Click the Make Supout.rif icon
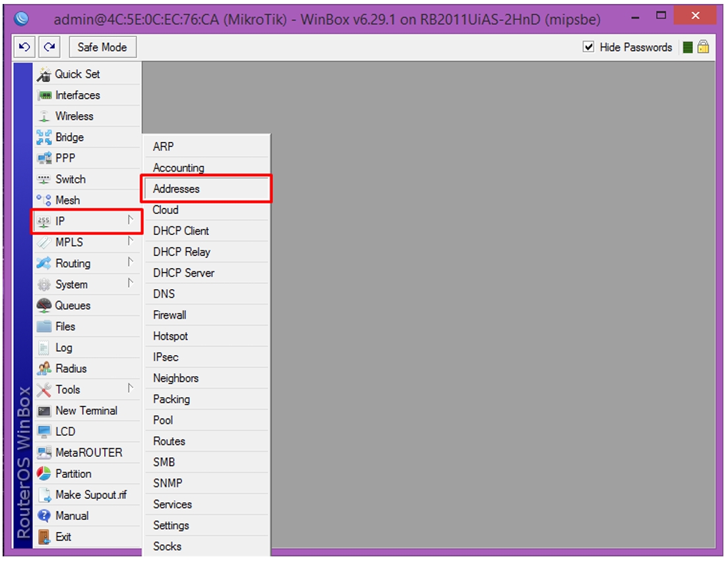 [45, 495]
